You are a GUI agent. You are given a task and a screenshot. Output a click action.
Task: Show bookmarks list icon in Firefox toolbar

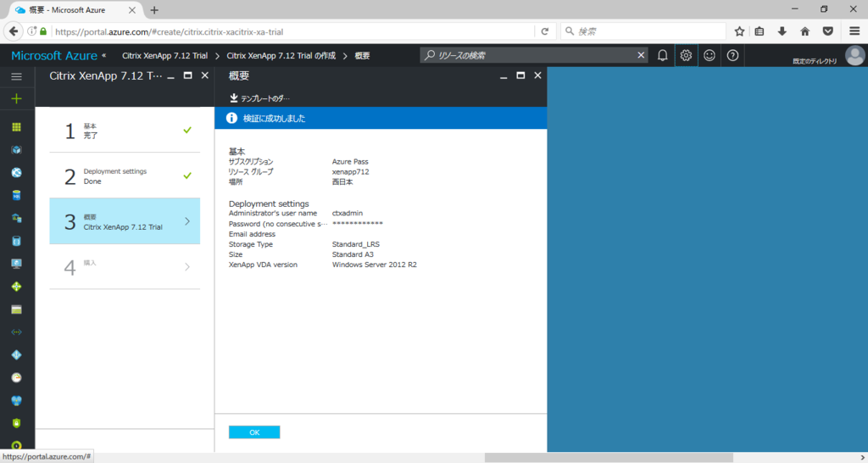[x=759, y=31]
